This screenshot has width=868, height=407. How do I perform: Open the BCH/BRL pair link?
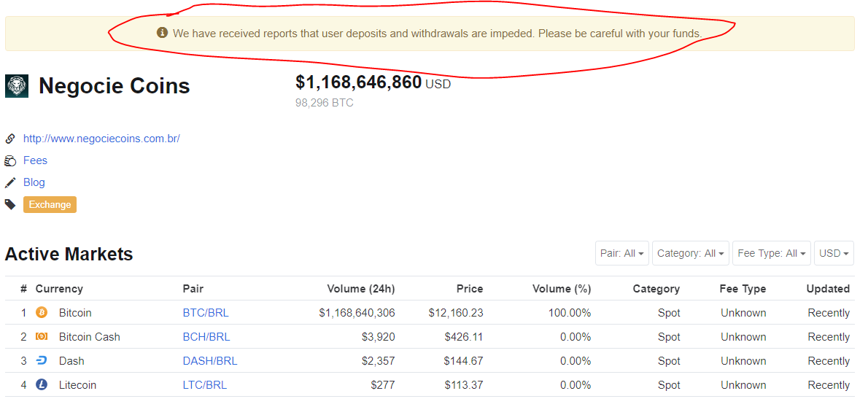coord(206,337)
